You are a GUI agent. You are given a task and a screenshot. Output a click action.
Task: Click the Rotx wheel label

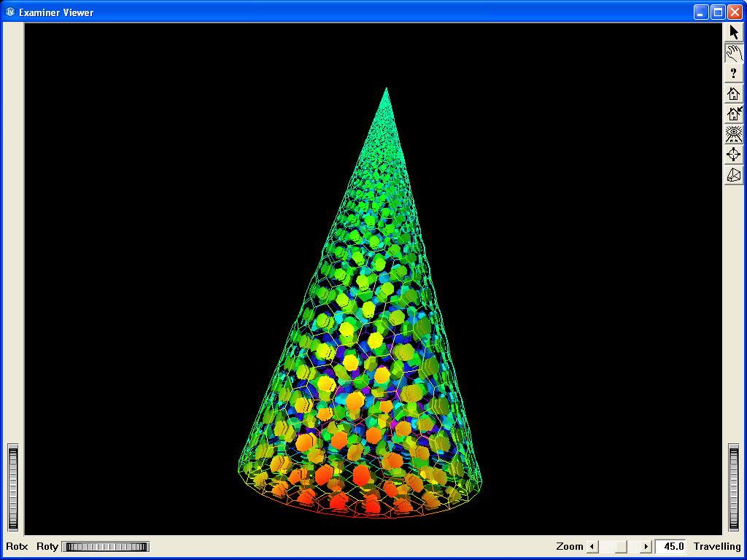tap(16, 546)
